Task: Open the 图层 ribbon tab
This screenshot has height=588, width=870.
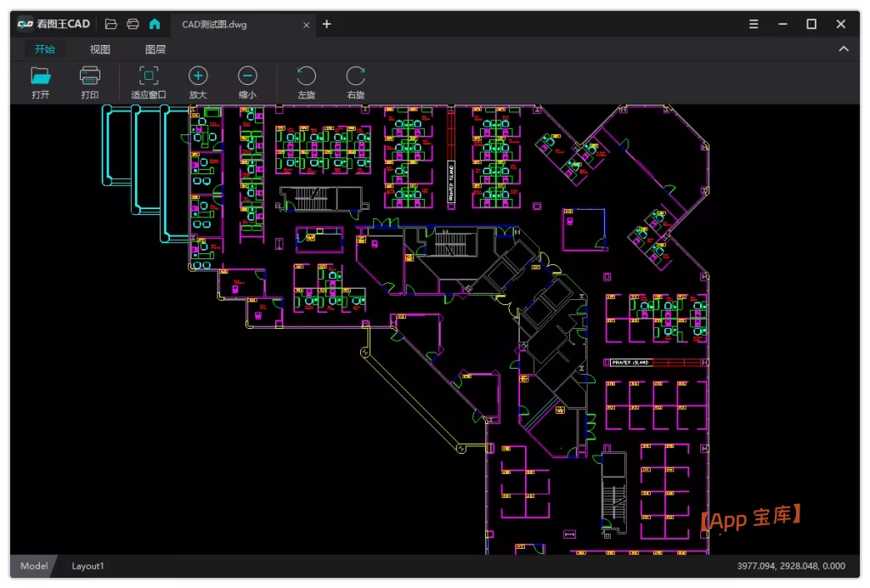Action: tap(155, 49)
